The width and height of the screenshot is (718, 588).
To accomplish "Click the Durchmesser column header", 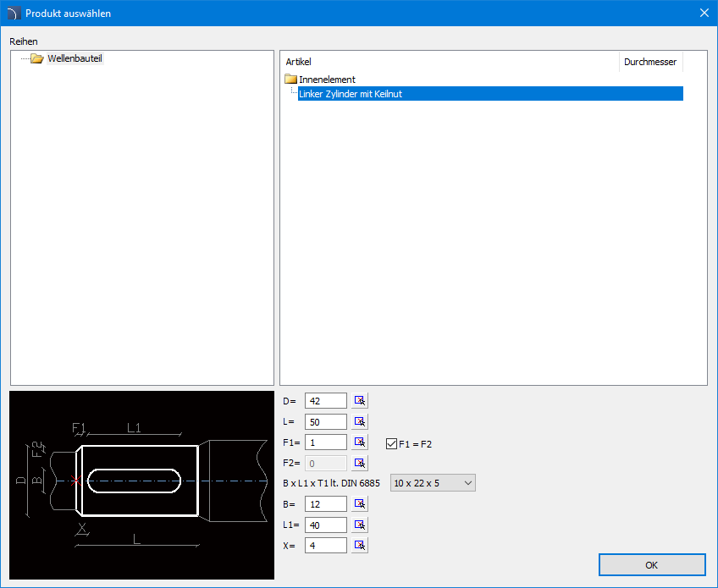I will (x=649, y=62).
